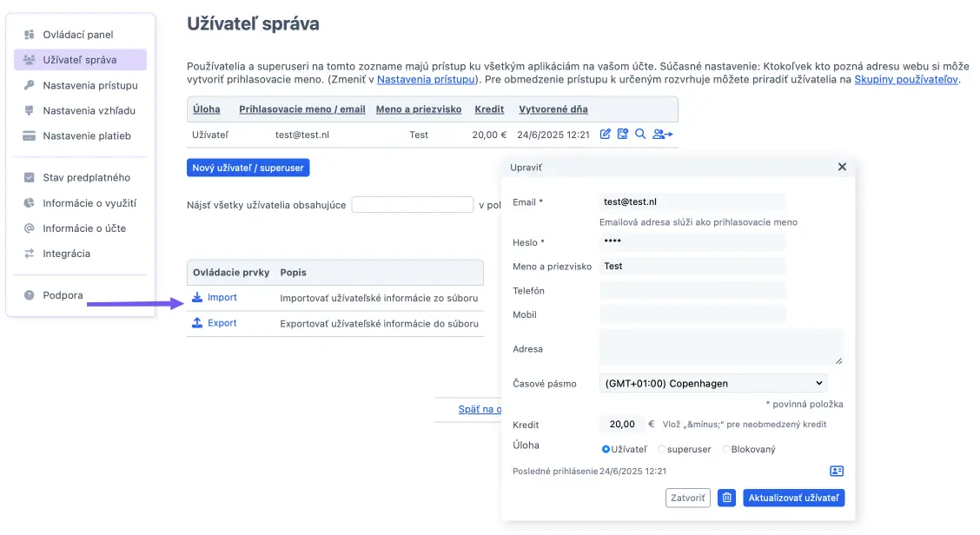The width and height of the screenshot is (980, 535).
Task: Click the trash delete icon in dialog
Action: 727,499
